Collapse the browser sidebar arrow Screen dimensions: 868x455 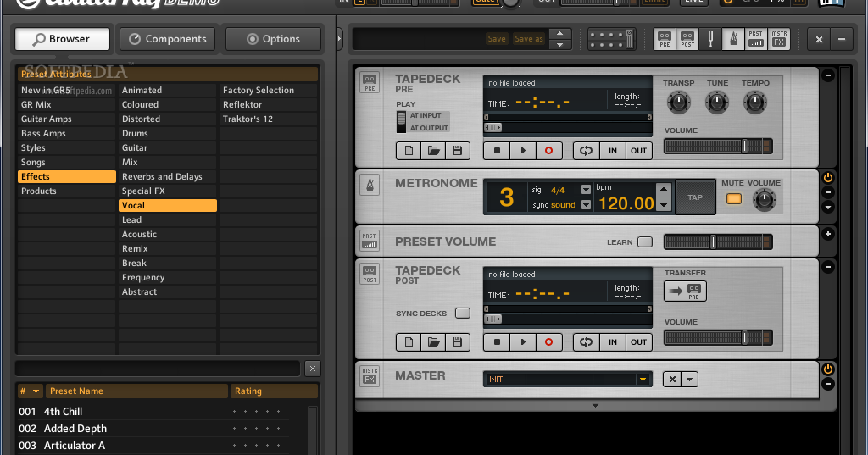[339, 39]
